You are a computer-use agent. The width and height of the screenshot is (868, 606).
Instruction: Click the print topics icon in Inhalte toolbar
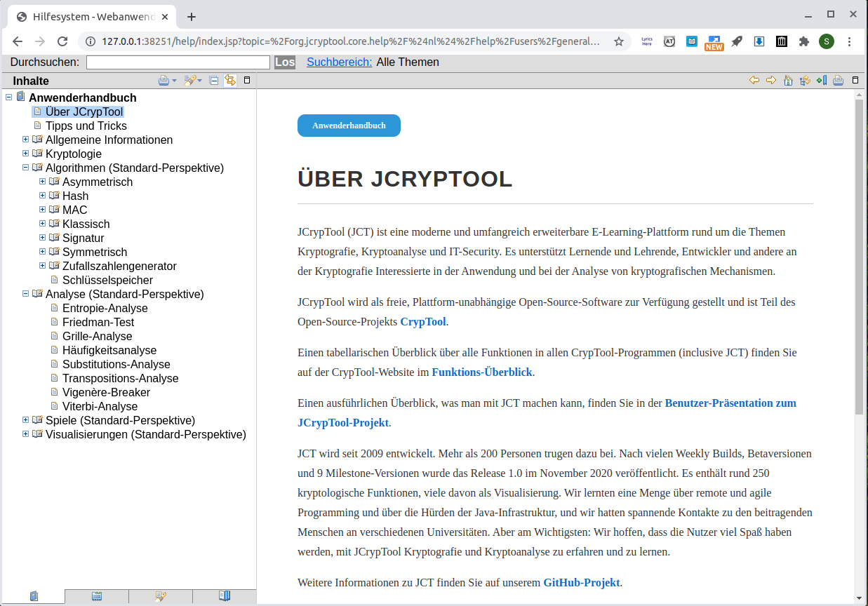pyautogui.click(x=163, y=81)
